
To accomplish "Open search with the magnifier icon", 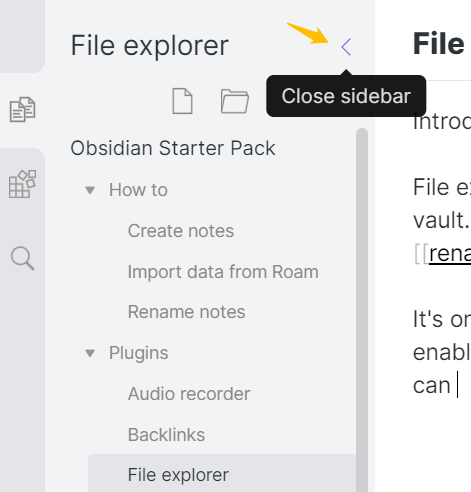I will [22, 258].
